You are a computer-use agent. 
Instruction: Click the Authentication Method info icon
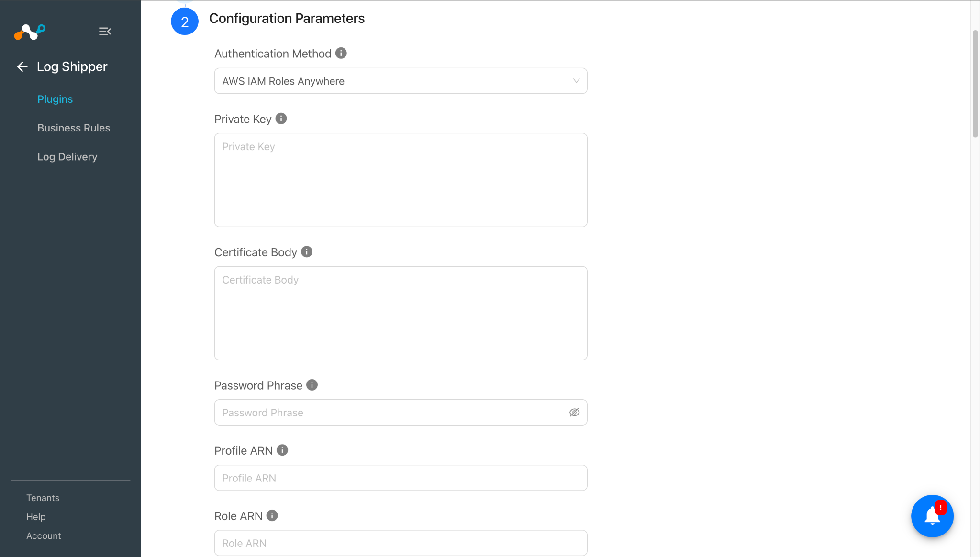point(341,53)
